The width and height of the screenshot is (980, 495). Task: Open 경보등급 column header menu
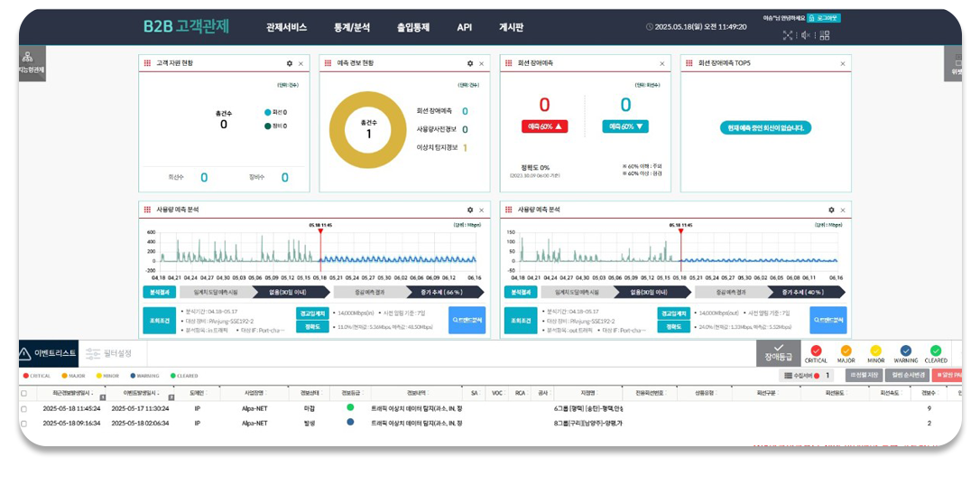pos(351,394)
